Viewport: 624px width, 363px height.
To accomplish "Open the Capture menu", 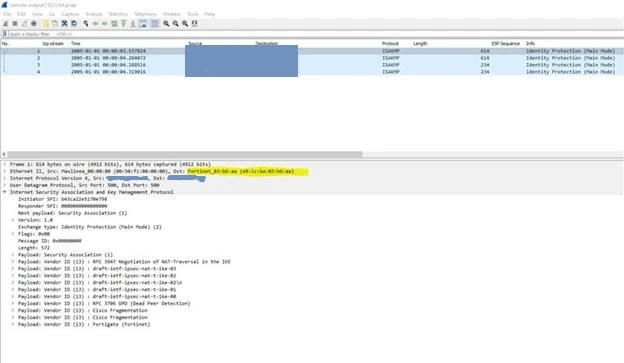I will pos(70,14).
